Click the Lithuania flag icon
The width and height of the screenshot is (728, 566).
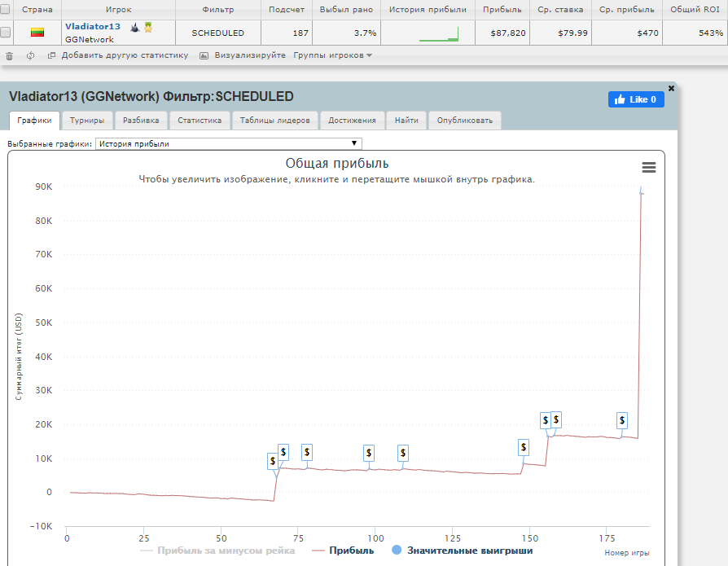(37, 33)
